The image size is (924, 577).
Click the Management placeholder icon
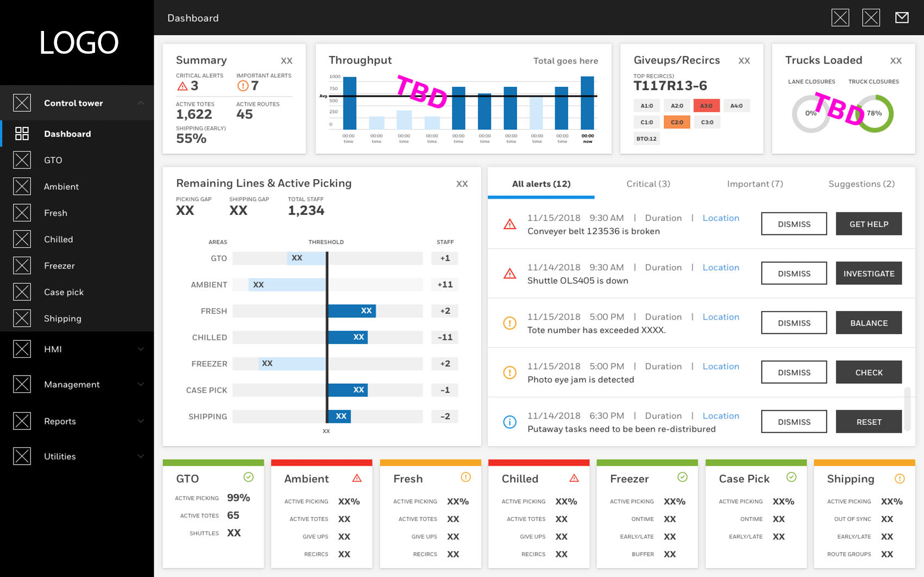[x=22, y=384]
